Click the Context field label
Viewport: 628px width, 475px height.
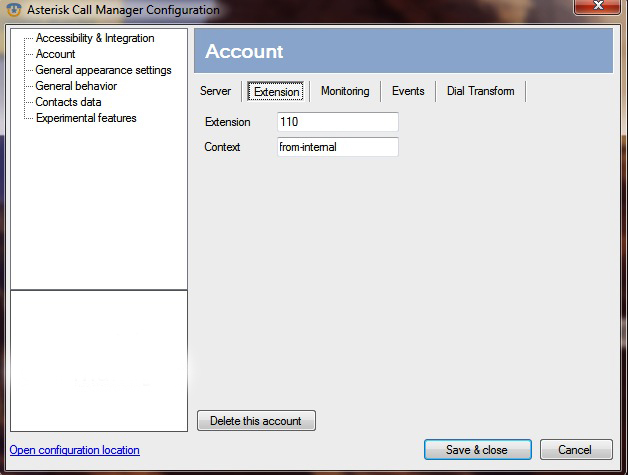pos(222,147)
